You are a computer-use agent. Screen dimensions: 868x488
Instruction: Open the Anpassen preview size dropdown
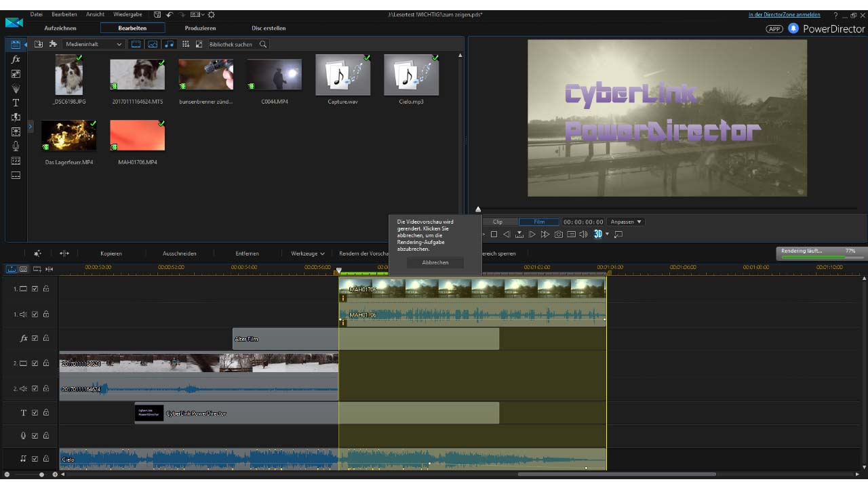pos(626,222)
